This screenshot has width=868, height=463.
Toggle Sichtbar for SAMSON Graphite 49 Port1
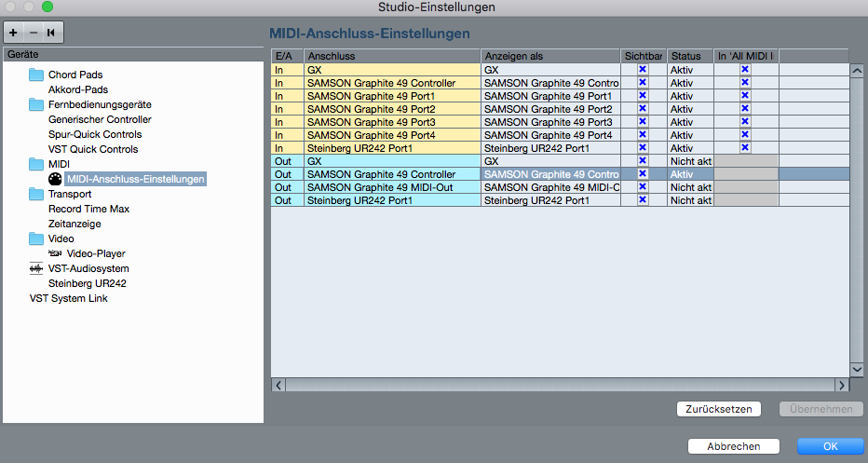(643, 95)
